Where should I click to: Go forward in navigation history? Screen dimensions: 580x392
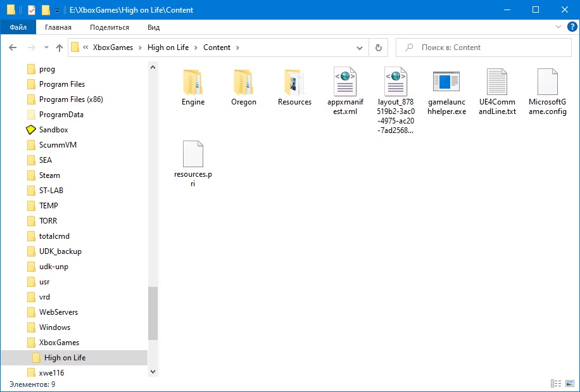pos(32,47)
